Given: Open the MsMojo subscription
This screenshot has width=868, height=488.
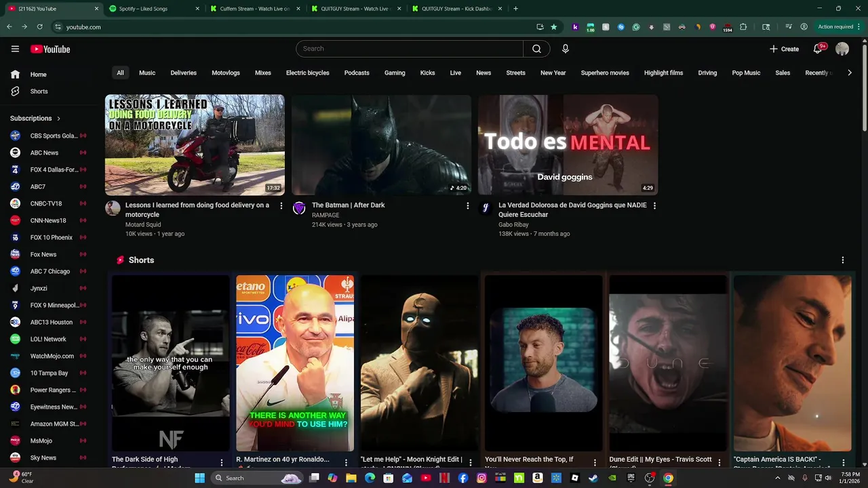Looking at the screenshot, I should pyautogui.click(x=47, y=441).
